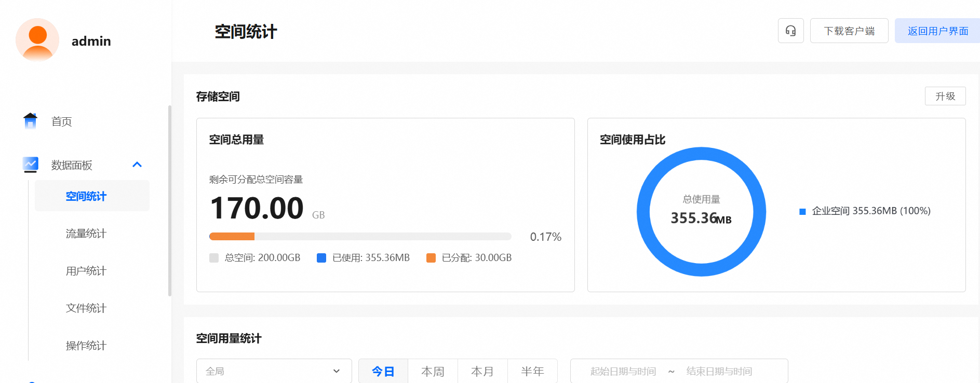Image resolution: width=980 pixels, height=383 pixels.
Task: Switch to 本周 time range
Action: [x=433, y=371]
